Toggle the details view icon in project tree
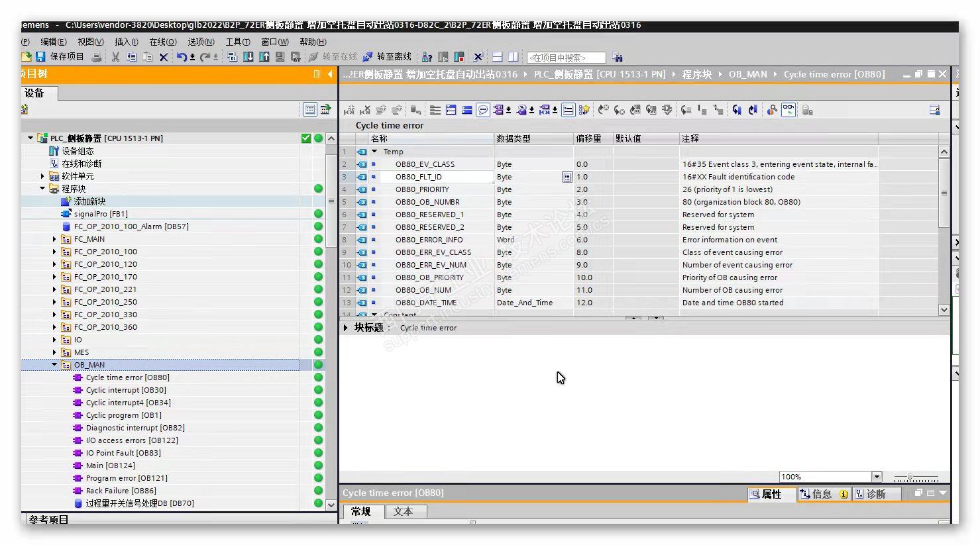 309,109
